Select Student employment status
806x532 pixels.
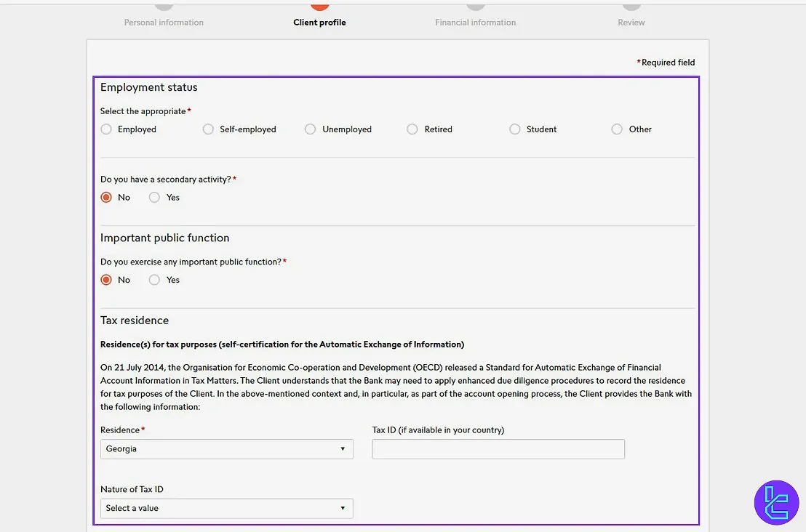tap(516, 129)
